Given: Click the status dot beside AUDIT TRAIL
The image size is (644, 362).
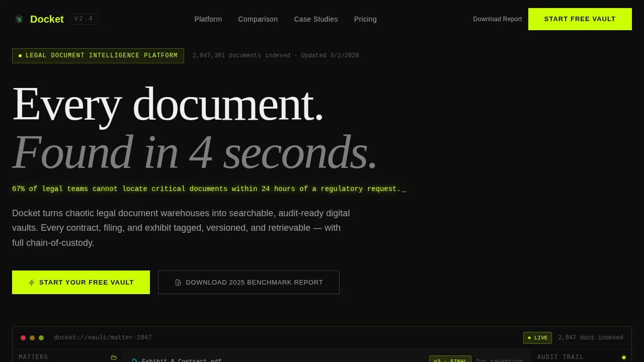Looking at the screenshot, I should (624, 357).
